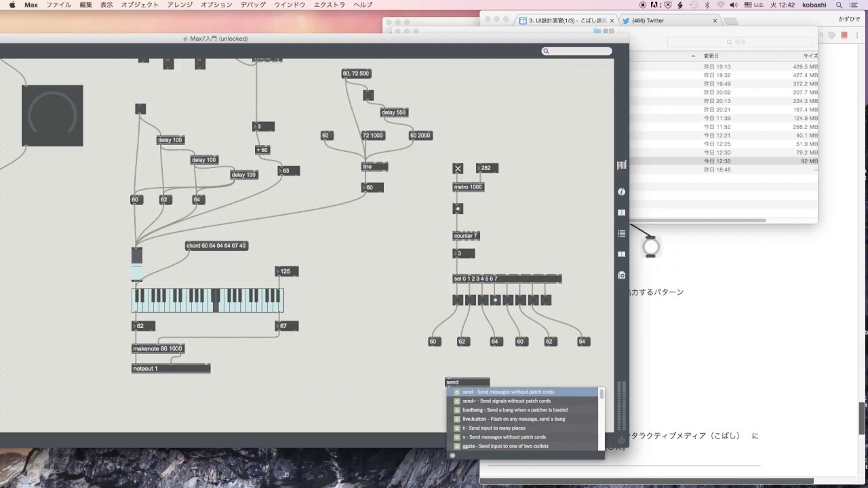
Task: Click the number box showing 67
Action: coord(287,326)
